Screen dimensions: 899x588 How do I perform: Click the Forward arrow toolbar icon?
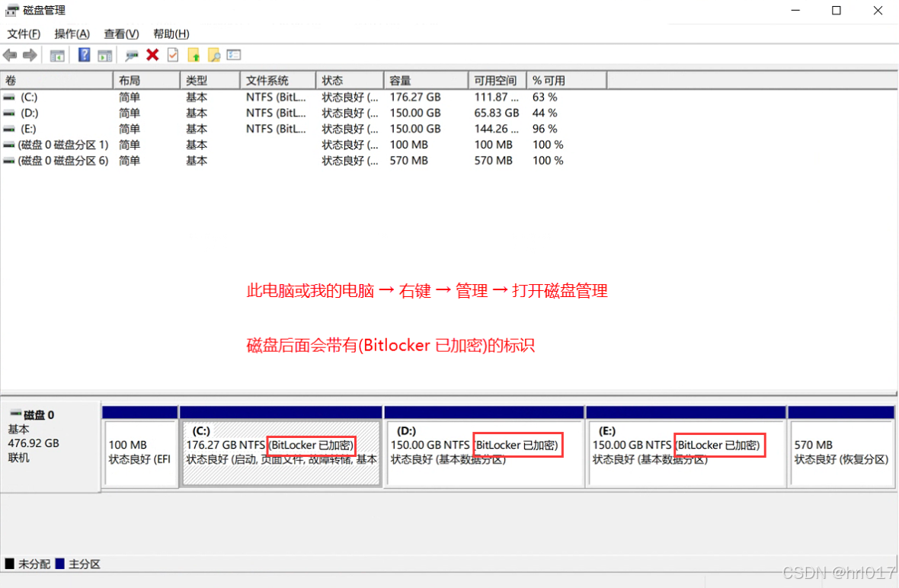tap(30, 55)
